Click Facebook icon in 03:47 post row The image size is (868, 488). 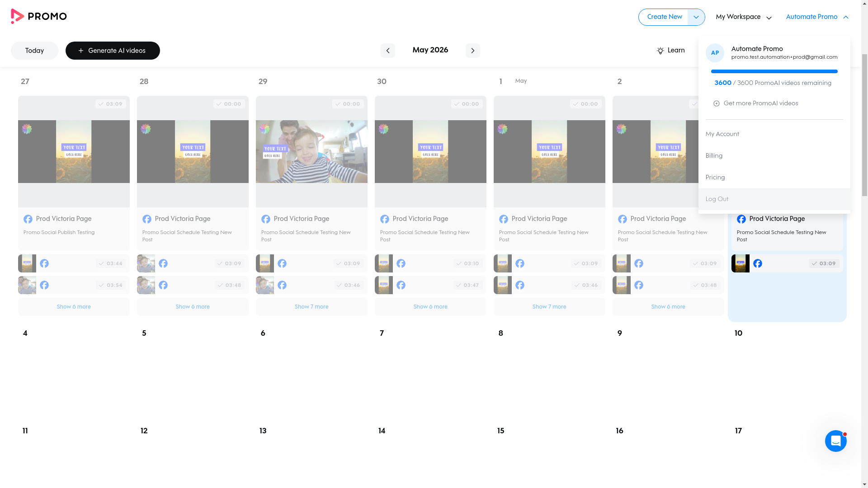[x=401, y=285]
